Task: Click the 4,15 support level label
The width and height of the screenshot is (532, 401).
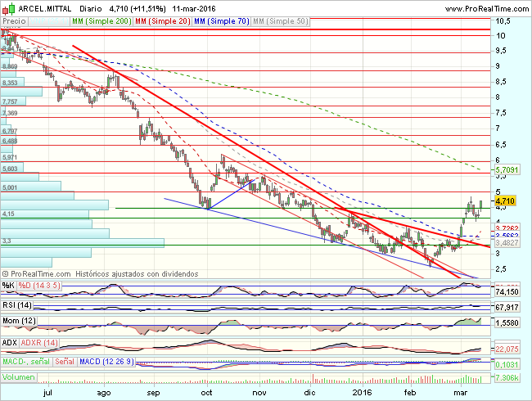Action: [8, 214]
